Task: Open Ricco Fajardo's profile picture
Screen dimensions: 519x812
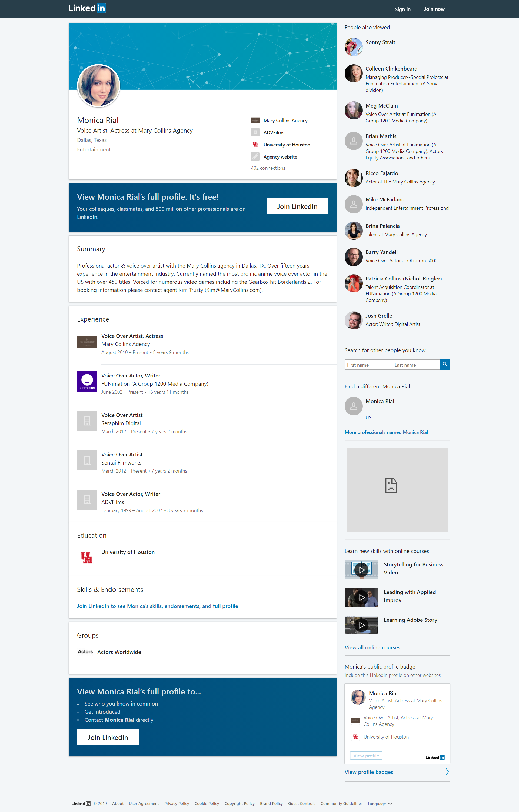Action: tap(353, 178)
